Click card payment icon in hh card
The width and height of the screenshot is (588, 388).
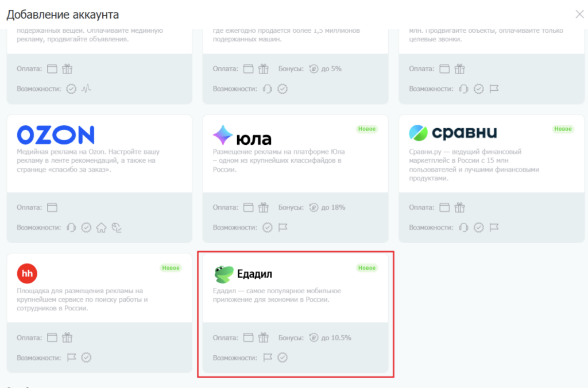pos(52,338)
